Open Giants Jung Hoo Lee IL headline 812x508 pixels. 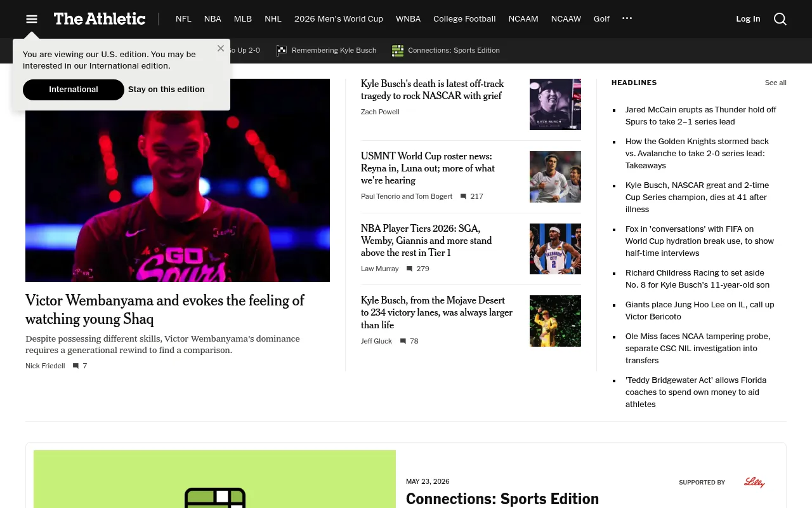(700, 311)
